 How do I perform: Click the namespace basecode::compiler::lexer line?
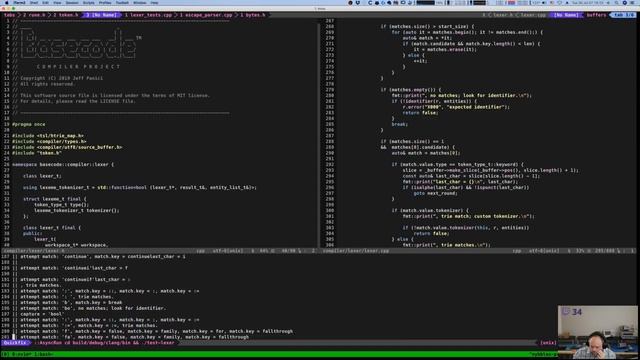(x=63, y=164)
